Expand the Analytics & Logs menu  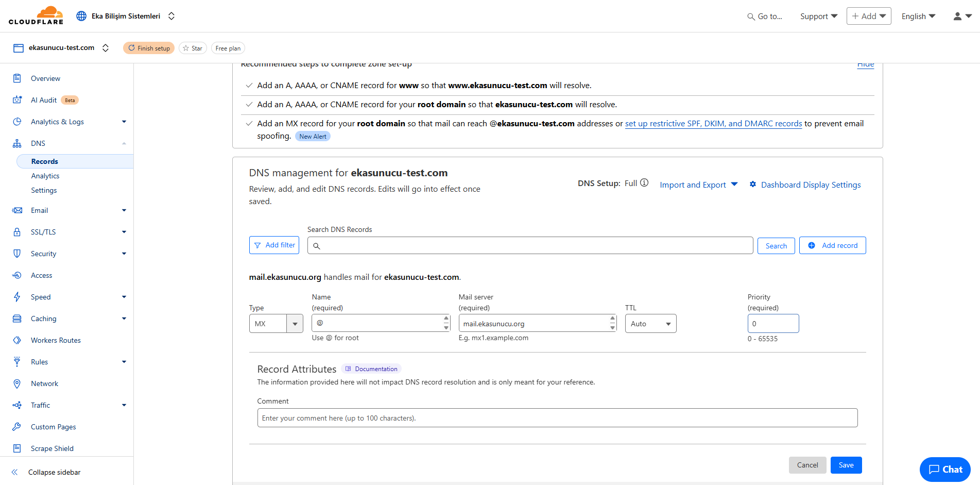124,122
